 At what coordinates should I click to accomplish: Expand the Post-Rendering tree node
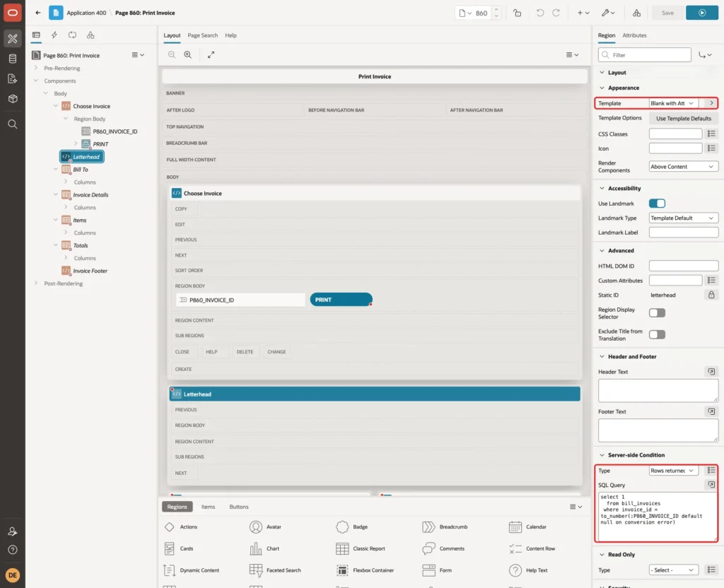click(36, 283)
